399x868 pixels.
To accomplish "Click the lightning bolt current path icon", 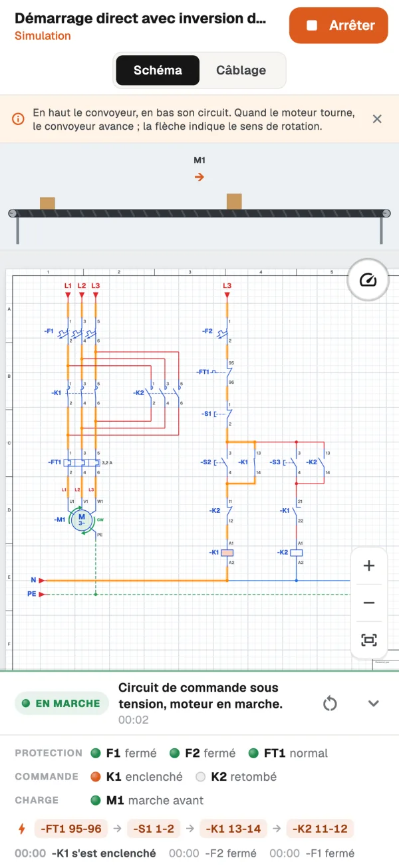I will point(22,829).
